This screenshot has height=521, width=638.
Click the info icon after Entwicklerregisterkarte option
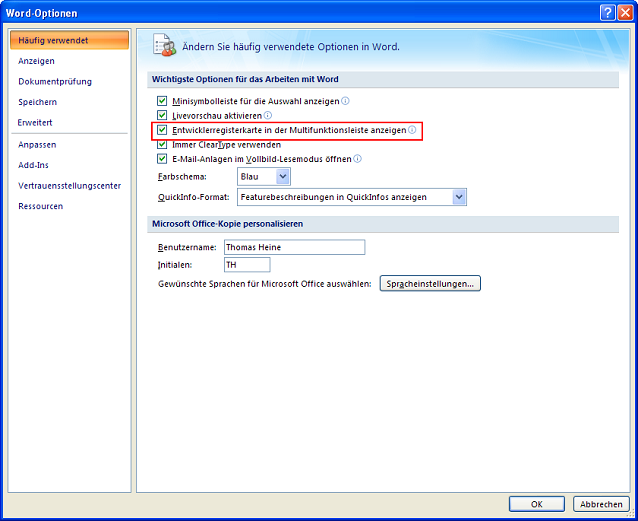point(412,130)
